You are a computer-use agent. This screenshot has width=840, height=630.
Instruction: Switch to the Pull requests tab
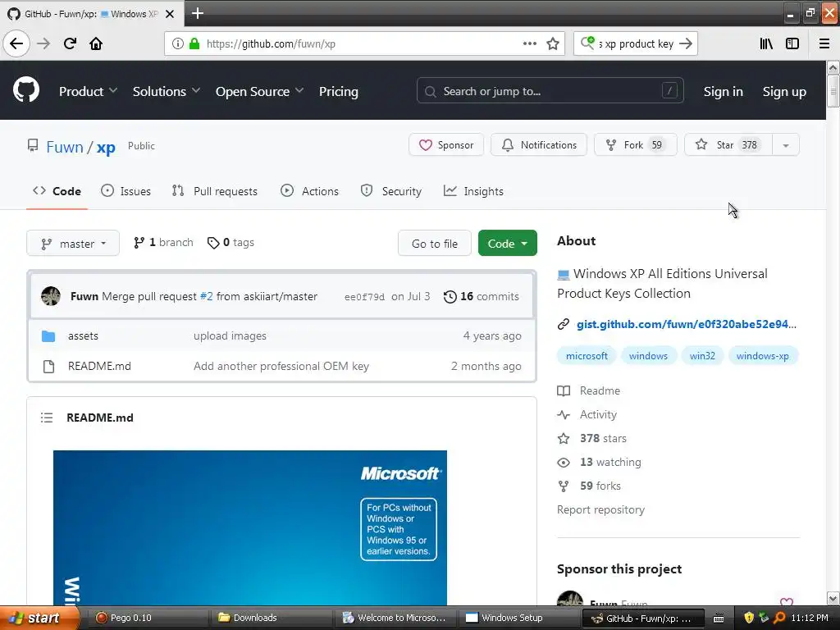click(x=215, y=191)
